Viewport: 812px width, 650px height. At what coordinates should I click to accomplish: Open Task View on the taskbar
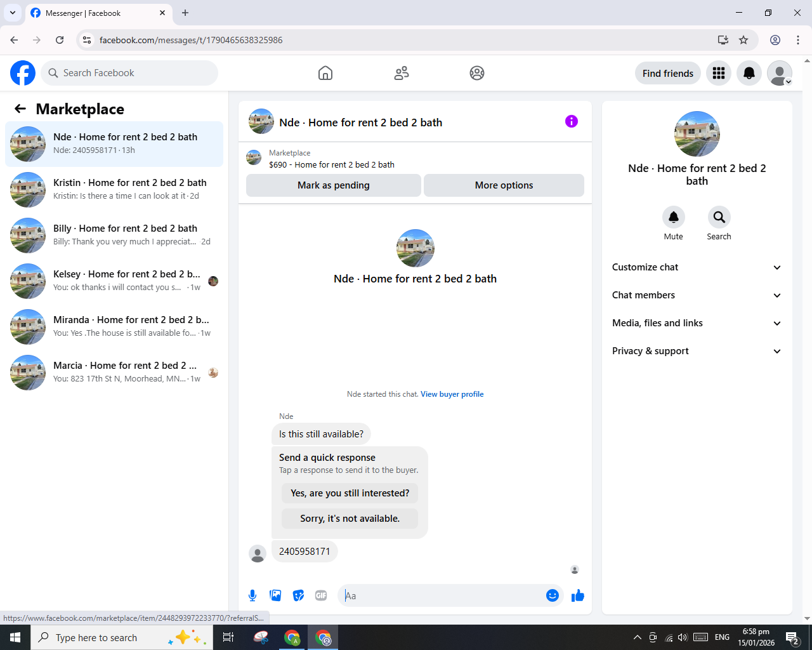point(228,637)
